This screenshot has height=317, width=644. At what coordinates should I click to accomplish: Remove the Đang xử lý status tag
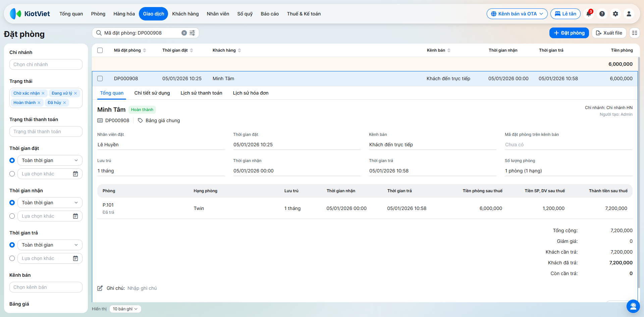click(75, 93)
